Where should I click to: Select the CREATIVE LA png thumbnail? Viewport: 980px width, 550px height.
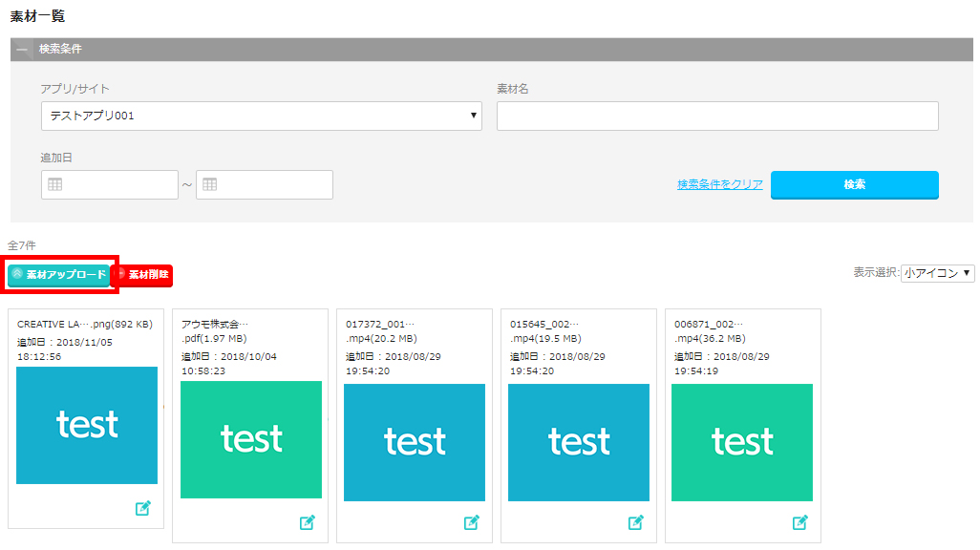[87, 425]
